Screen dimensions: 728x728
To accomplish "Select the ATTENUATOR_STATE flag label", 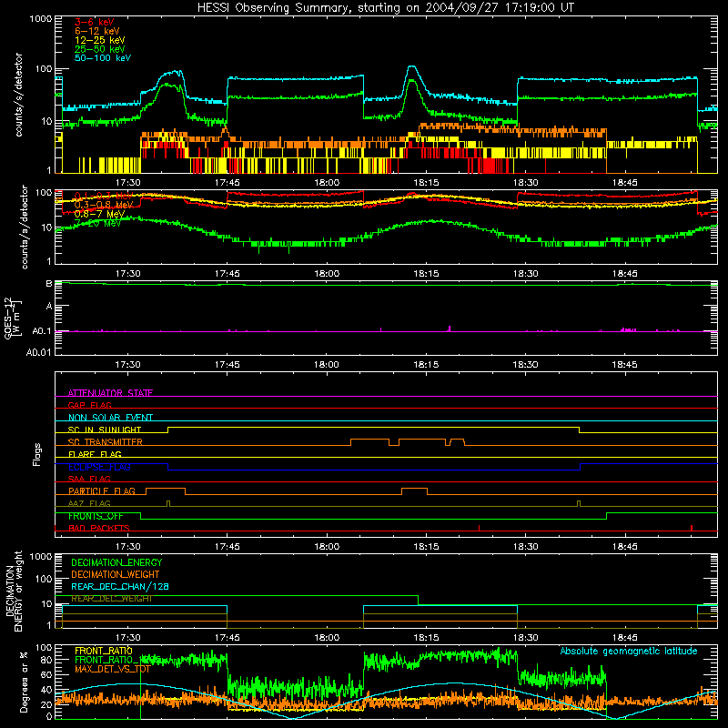I will click(x=110, y=393).
